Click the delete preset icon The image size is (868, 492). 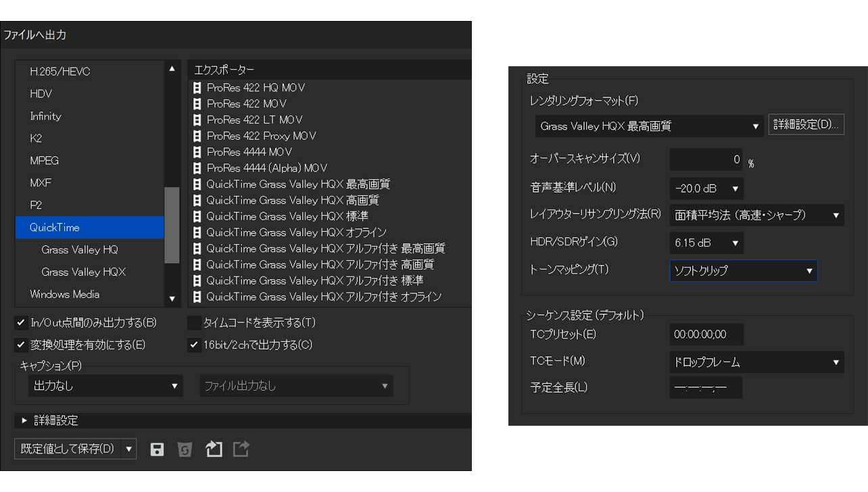[x=185, y=449]
